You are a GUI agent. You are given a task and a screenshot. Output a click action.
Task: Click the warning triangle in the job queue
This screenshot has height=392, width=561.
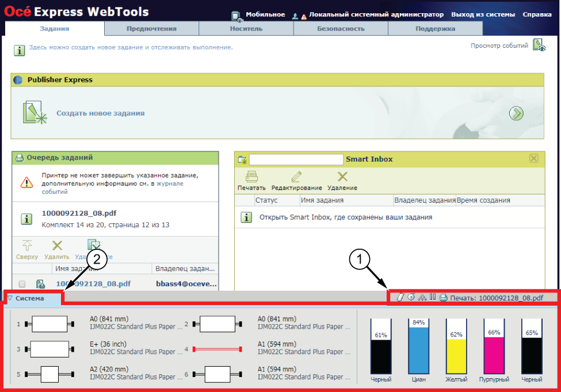pyautogui.click(x=26, y=182)
